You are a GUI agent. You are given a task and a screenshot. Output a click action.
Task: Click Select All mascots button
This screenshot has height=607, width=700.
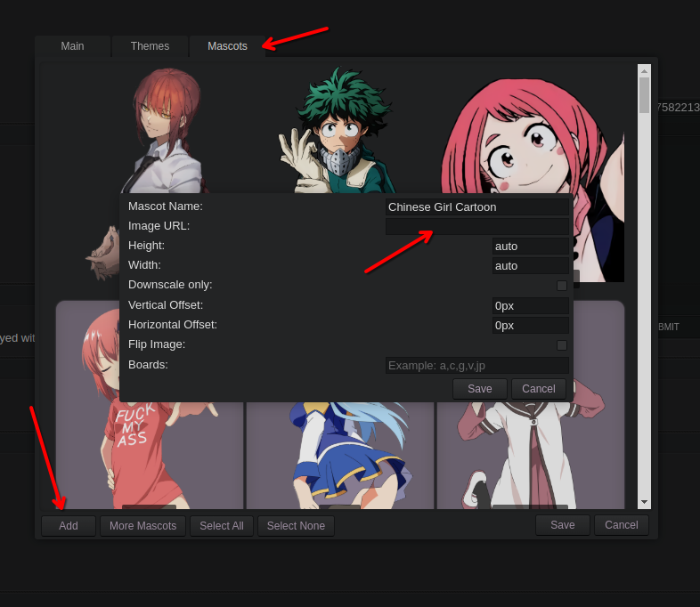(x=222, y=526)
